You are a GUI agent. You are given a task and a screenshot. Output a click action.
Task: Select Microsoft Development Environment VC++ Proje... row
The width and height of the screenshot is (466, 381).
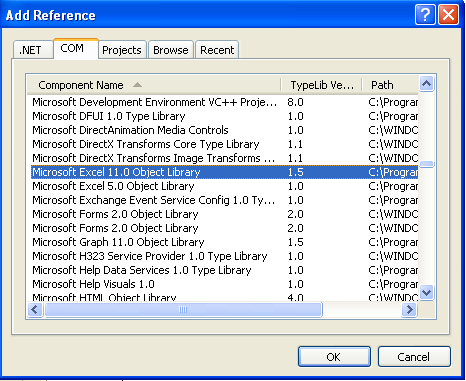click(224, 102)
